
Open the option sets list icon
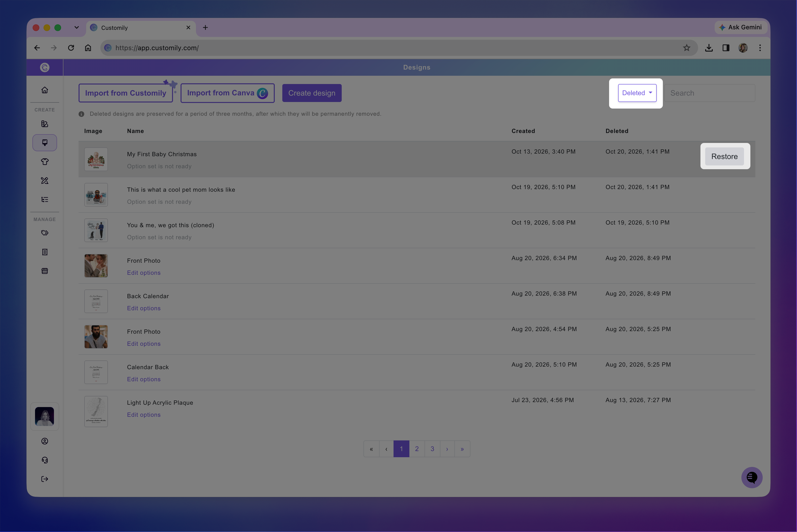click(x=44, y=199)
